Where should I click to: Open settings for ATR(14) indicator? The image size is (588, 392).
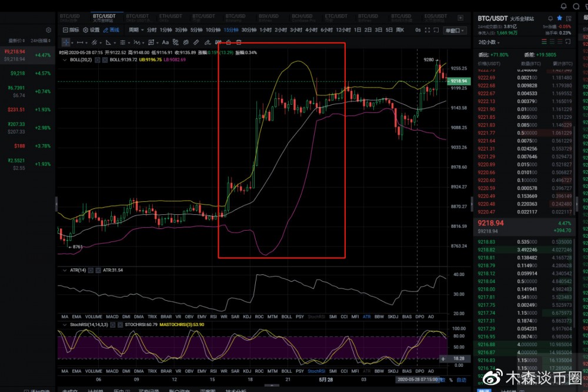coord(90,270)
